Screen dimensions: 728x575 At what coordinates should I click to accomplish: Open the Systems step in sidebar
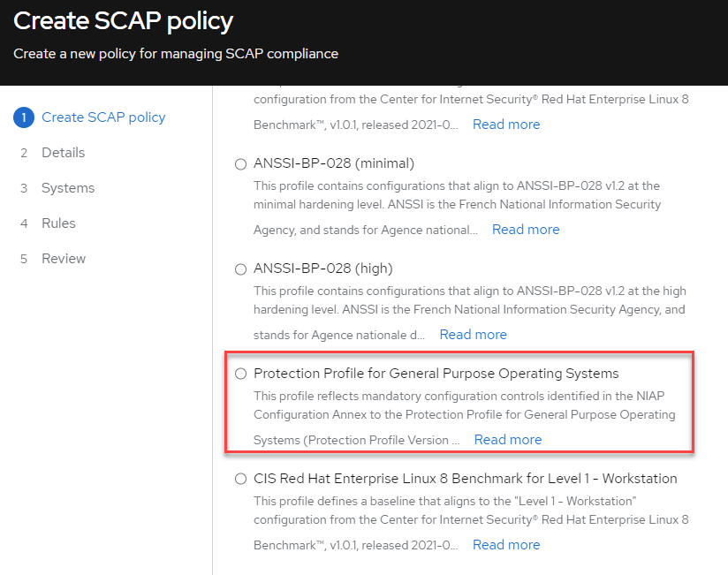point(67,188)
